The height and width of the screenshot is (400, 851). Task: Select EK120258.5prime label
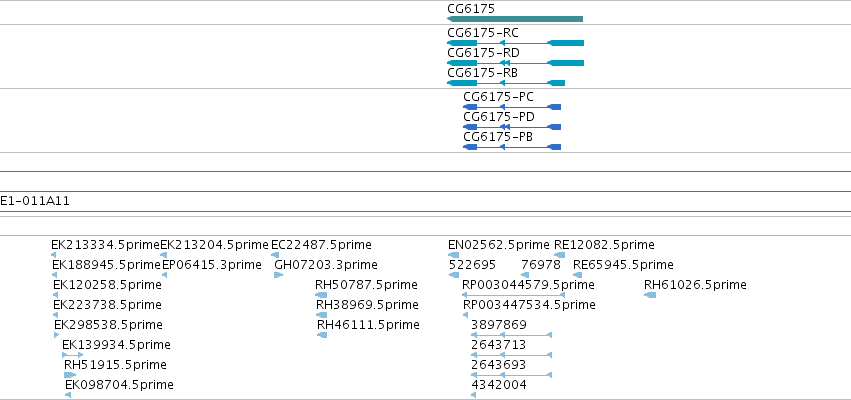pos(107,285)
